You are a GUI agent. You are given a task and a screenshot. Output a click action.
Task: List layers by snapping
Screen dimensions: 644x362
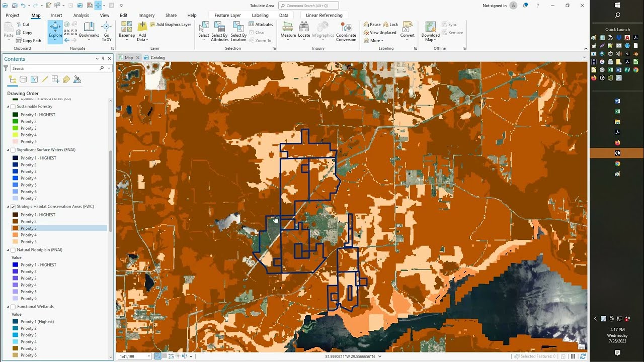(55, 79)
